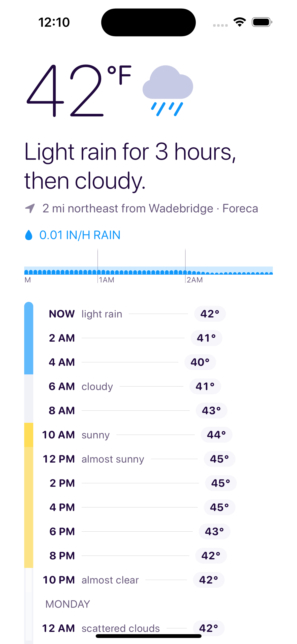Tap the location arrow icon near Wadebridge
The image size is (297, 644).
tap(30, 208)
